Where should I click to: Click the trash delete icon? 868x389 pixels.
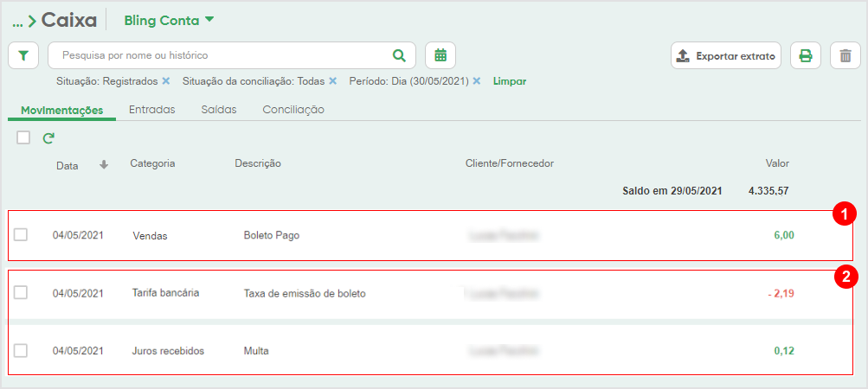point(845,55)
